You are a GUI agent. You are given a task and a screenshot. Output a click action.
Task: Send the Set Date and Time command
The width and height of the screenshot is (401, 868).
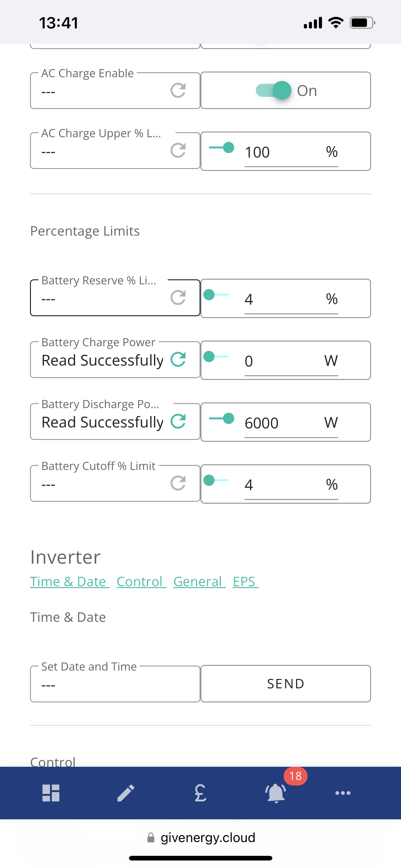(285, 684)
